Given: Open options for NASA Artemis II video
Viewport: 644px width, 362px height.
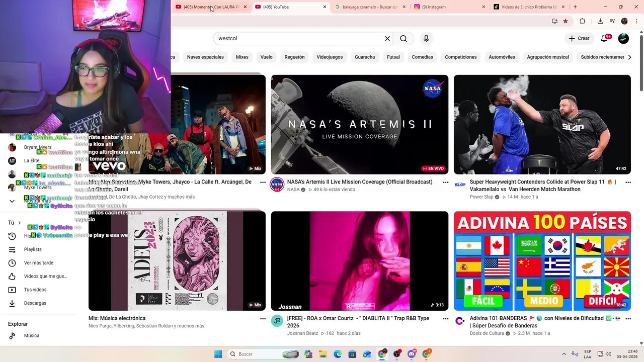Looking at the screenshot, I should coord(445,183).
